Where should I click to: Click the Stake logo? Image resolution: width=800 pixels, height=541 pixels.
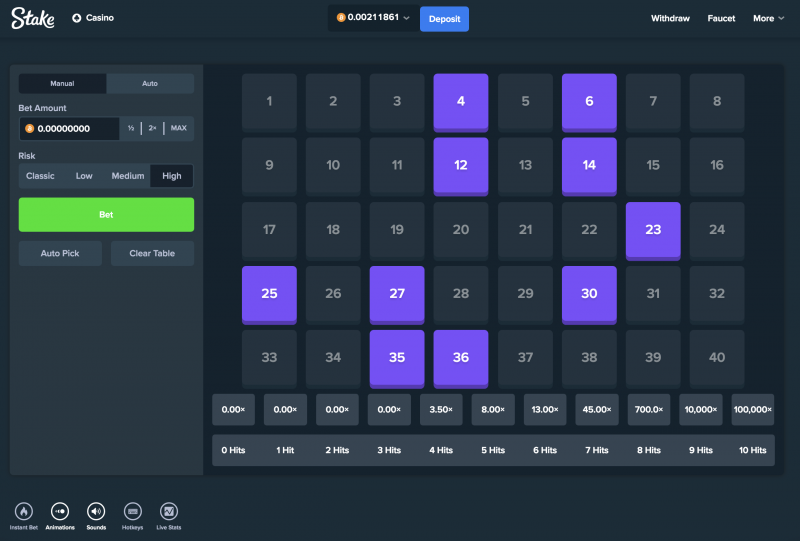33,18
